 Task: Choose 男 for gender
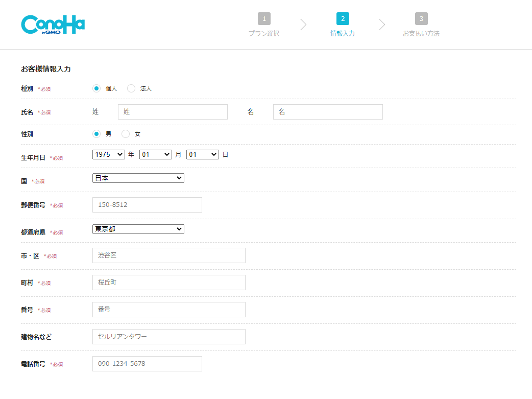click(96, 134)
